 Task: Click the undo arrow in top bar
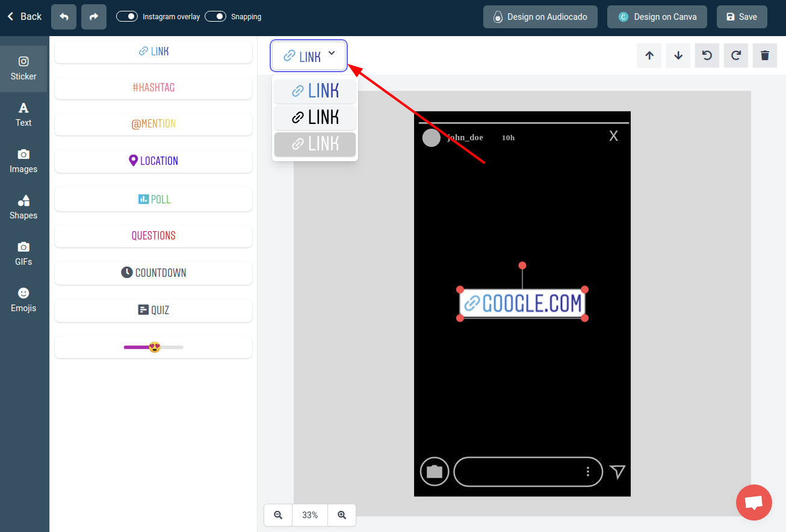point(64,17)
